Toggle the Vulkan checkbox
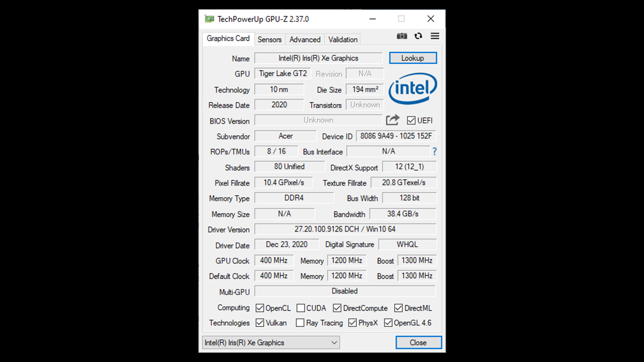Viewport: 644px width, 362px height. coord(260,323)
